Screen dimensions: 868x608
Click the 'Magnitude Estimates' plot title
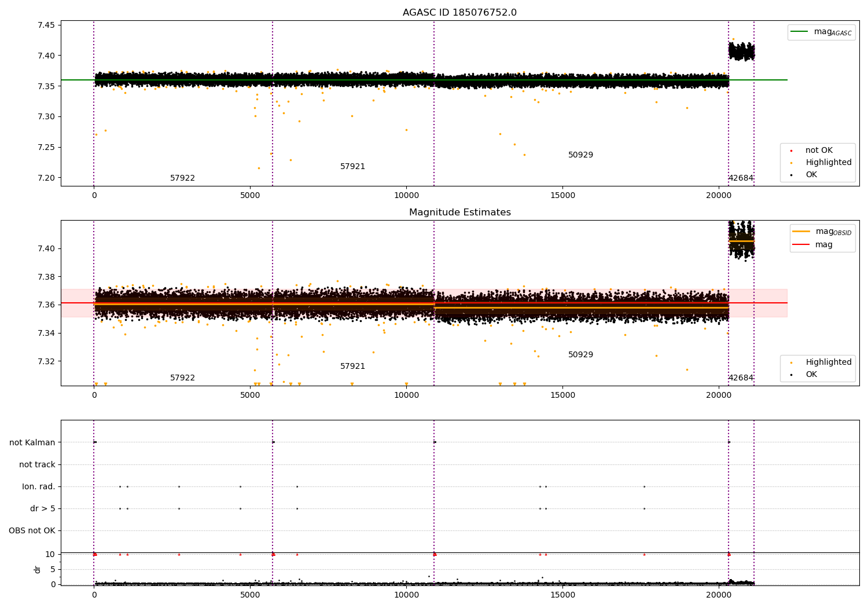(459, 213)
